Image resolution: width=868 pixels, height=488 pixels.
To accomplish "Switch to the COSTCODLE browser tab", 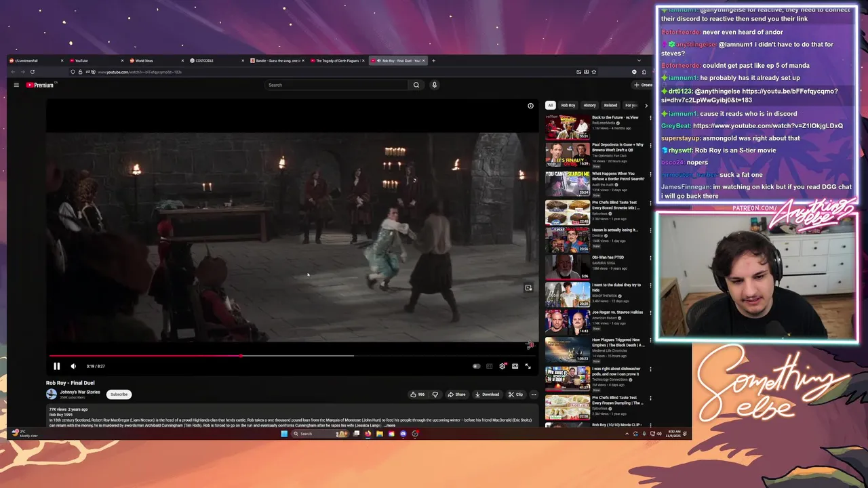I will coord(216,60).
